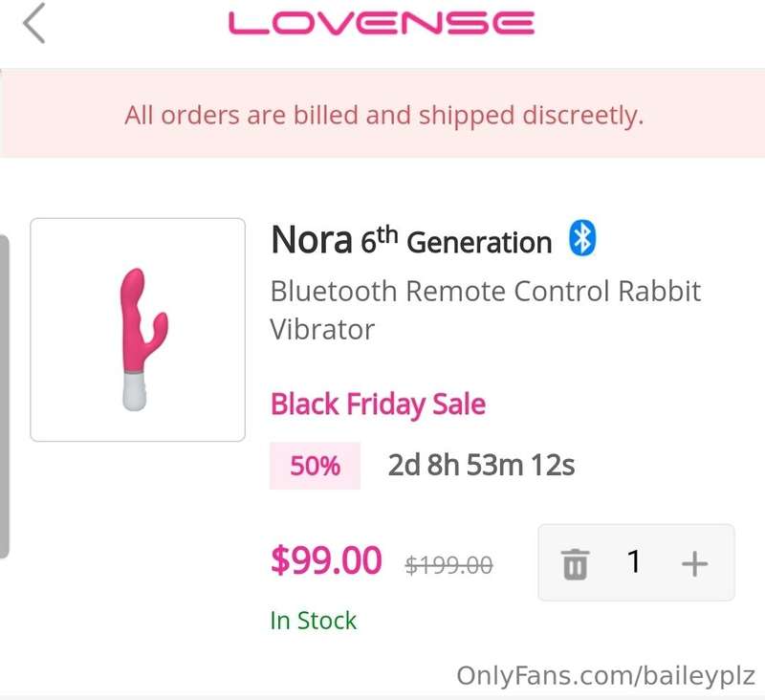Tap the discreet shipping notice banner

(x=382, y=113)
